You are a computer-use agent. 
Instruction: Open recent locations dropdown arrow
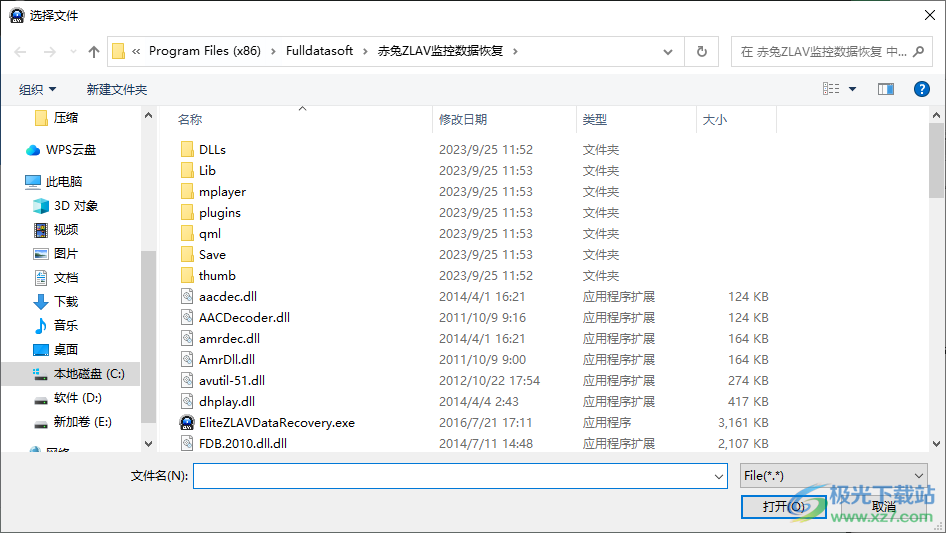click(73, 52)
